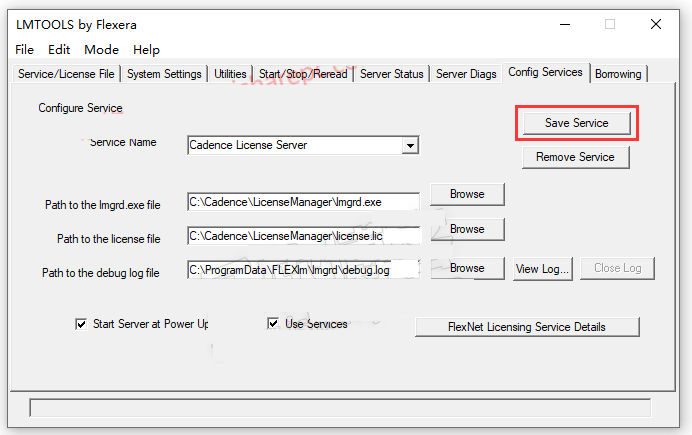The width and height of the screenshot is (692, 435).
Task: Click the license file path input field
Action: (x=304, y=236)
